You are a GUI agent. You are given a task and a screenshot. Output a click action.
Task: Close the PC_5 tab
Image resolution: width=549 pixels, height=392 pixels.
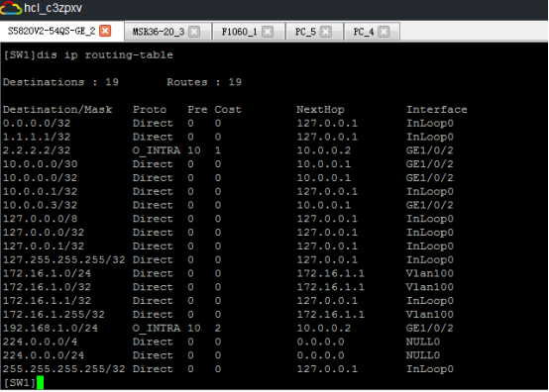pyautogui.click(x=326, y=32)
